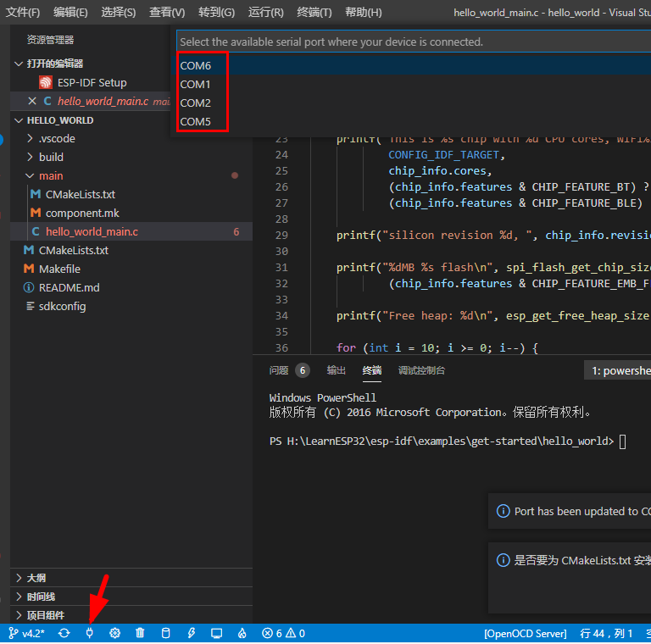Click the PowerShell terminal prompt line
The image size is (651, 644).
(x=448, y=441)
